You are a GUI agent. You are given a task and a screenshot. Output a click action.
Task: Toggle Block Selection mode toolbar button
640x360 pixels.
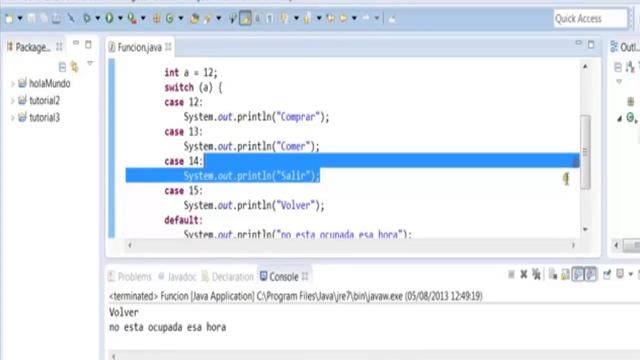tap(257, 18)
